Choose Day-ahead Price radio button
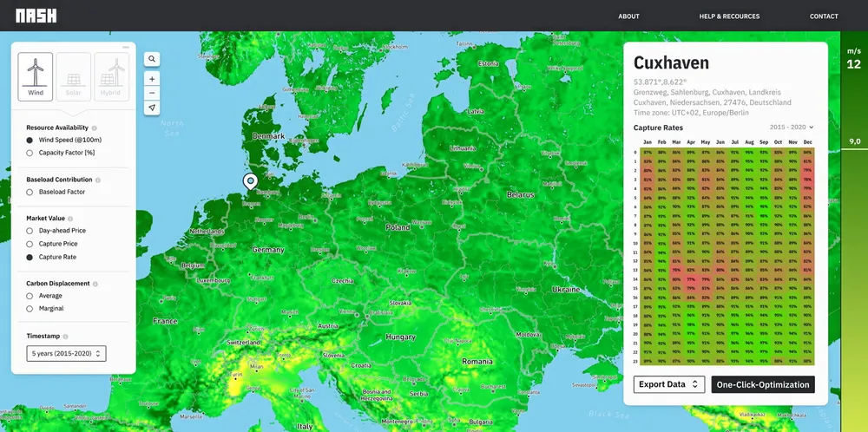 [x=30, y=231]
